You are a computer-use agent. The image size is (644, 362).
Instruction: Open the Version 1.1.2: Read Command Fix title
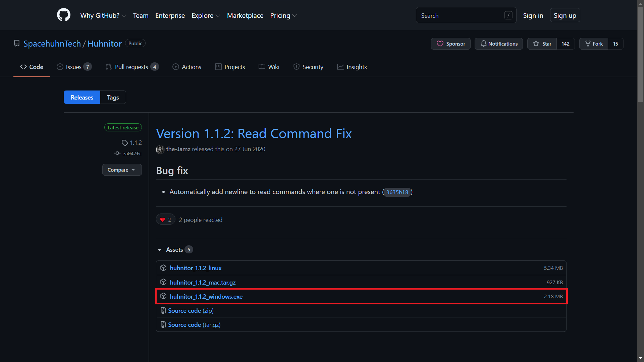[x=254, y=133]
